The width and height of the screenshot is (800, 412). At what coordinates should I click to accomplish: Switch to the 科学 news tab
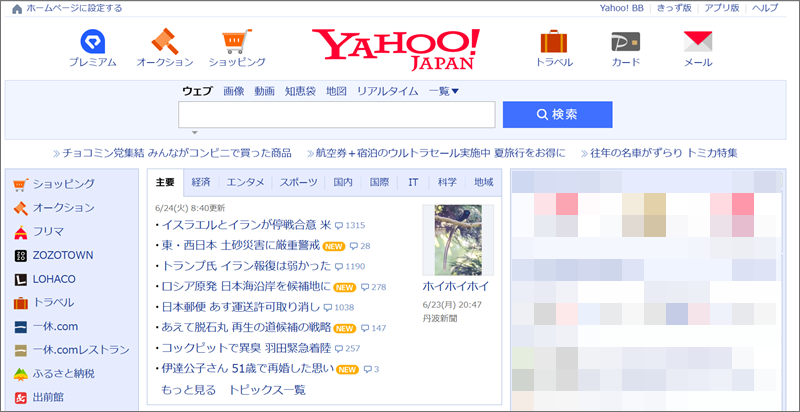[447, 182]
